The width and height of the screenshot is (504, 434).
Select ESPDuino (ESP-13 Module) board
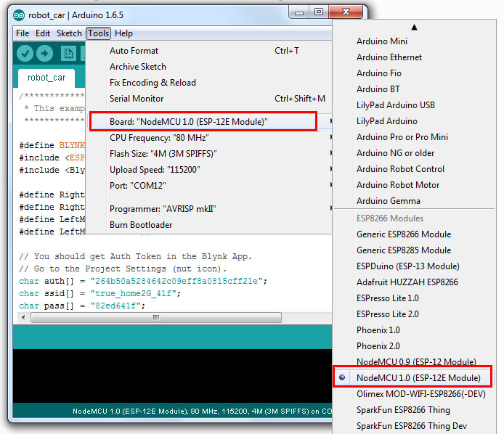tap(414, 266)
